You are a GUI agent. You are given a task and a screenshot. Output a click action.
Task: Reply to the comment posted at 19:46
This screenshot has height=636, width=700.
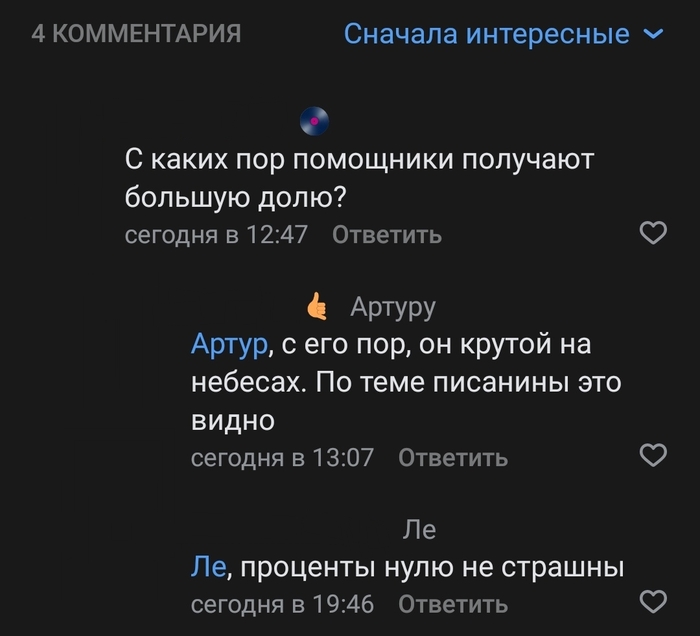click(452, 604)
